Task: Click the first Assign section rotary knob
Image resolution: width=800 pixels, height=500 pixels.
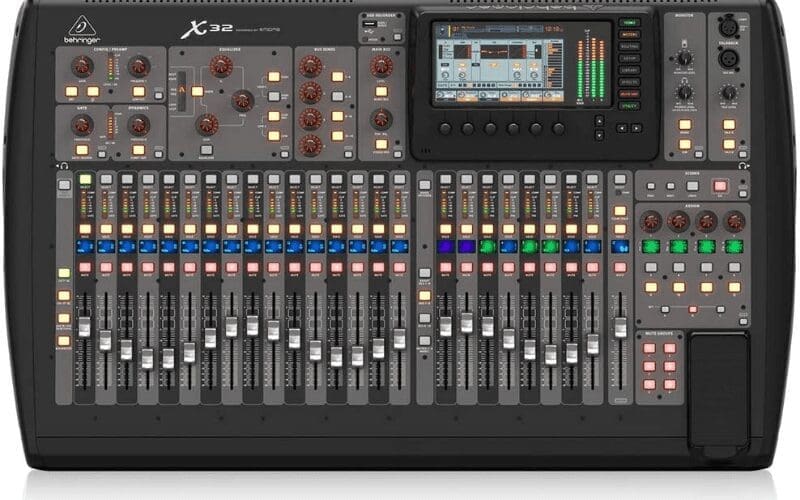Action: (x=651, y=221)
